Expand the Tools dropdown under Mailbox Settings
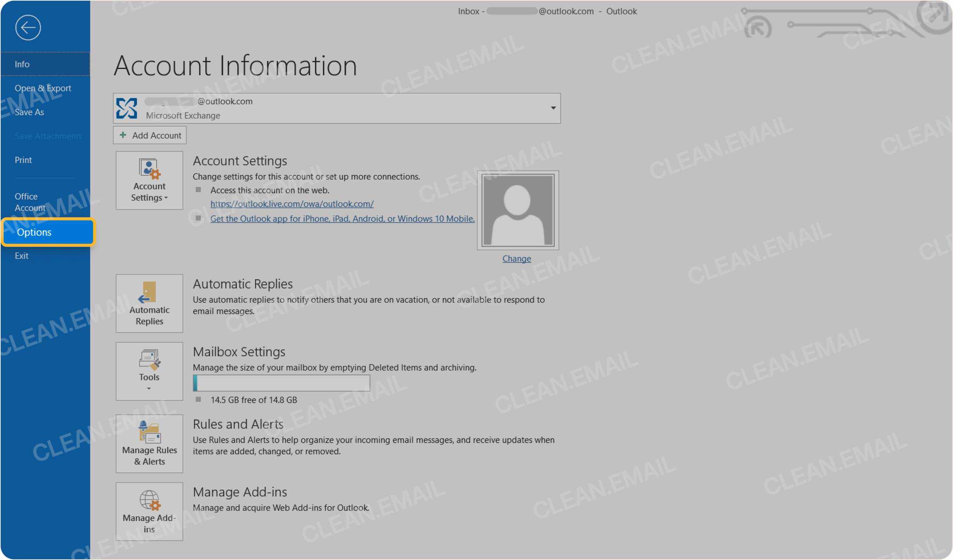Viewport: 953px width, 560px height. pos(149,388)
